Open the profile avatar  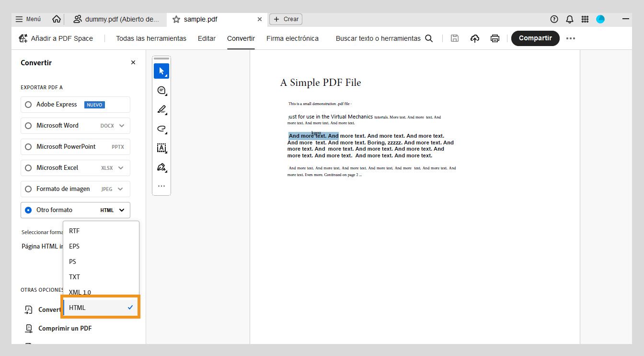(600, 19)
